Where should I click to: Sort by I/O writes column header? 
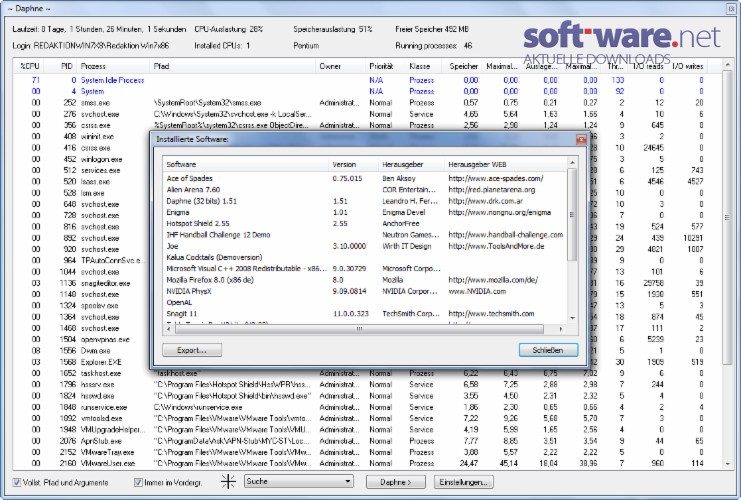point(688,66)
